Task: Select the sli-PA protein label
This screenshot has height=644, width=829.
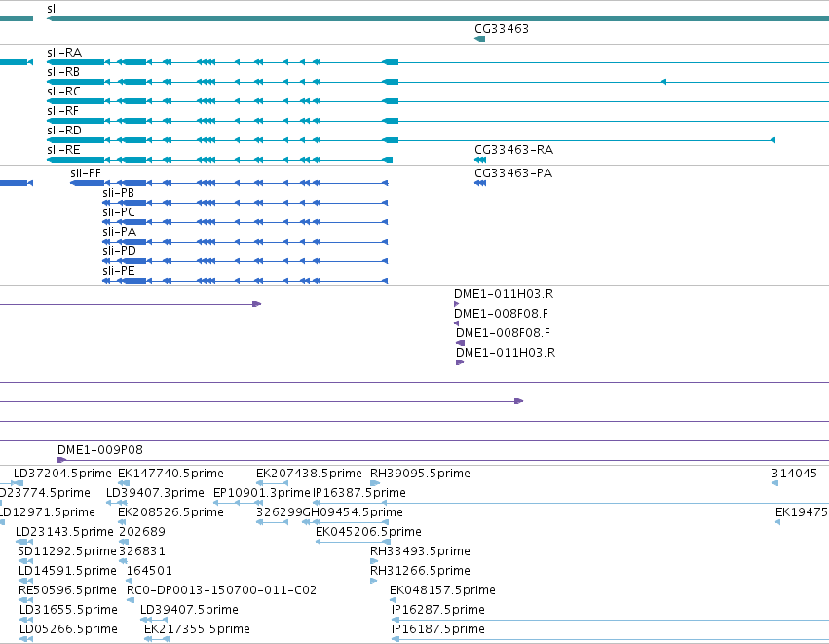Action: click(120, 232)
